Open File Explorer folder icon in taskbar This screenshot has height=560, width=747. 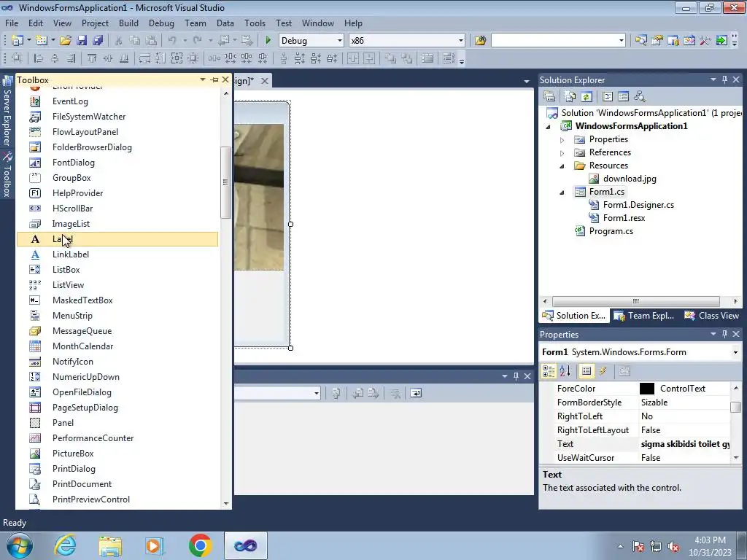tap(110, 545)
